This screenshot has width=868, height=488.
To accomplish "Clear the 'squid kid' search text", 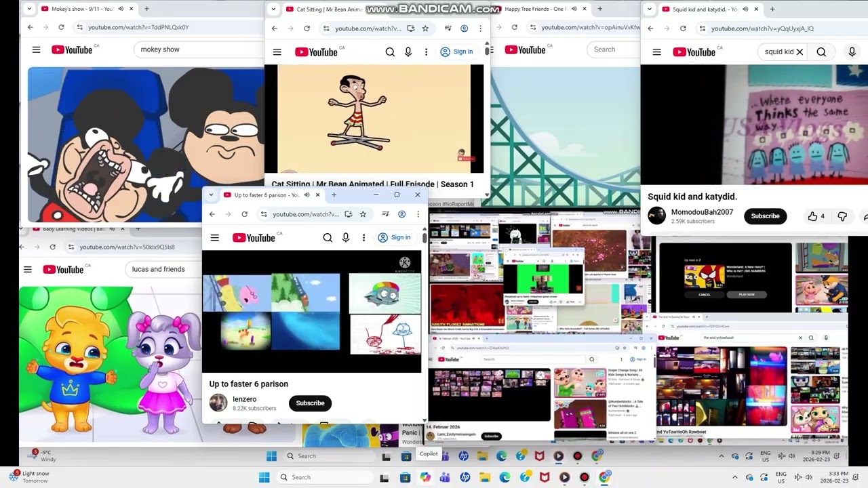I will tap(800, 52).
